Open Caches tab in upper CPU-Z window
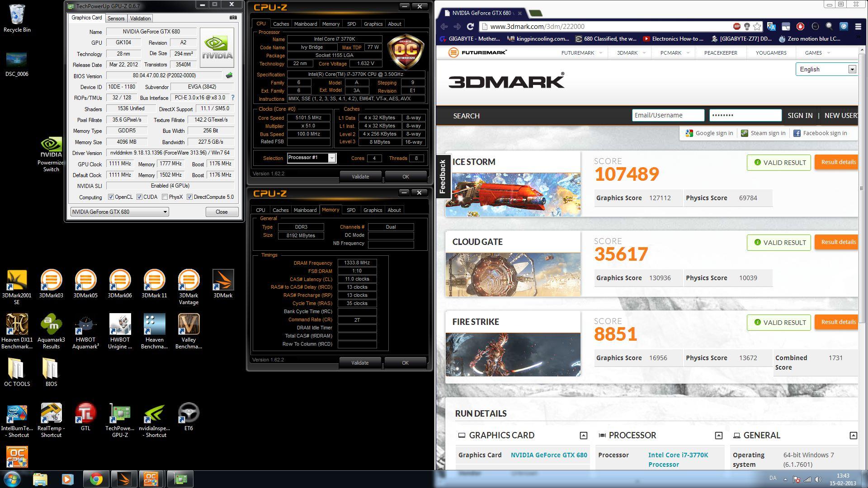 [281, 24]
